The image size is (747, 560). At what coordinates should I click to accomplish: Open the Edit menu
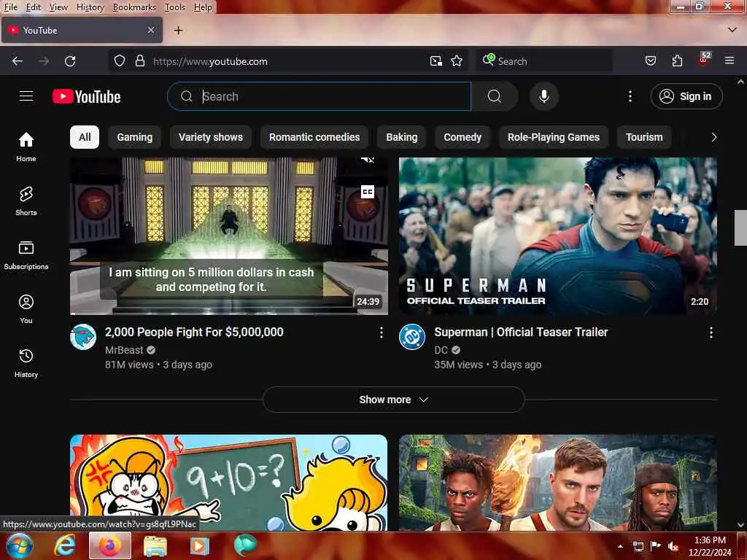click(x=33, y=7)
